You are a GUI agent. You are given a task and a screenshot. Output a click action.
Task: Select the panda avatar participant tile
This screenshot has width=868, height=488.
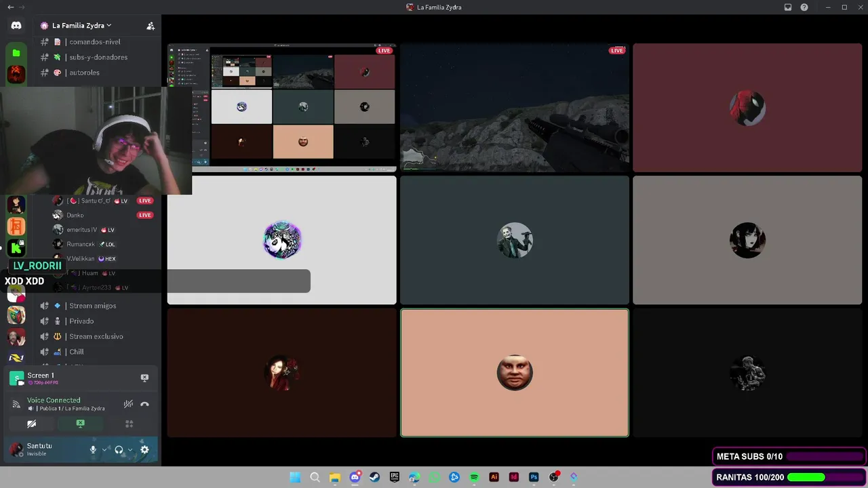(281, 240)
